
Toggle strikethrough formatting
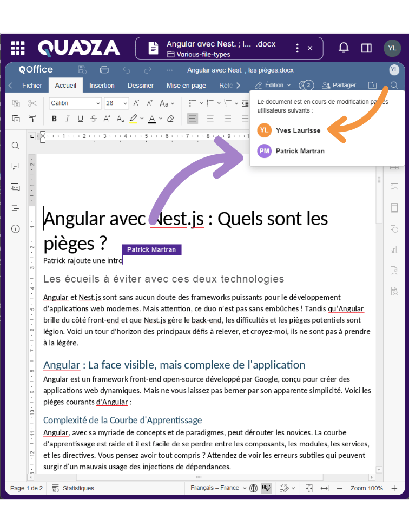[94, 119]
